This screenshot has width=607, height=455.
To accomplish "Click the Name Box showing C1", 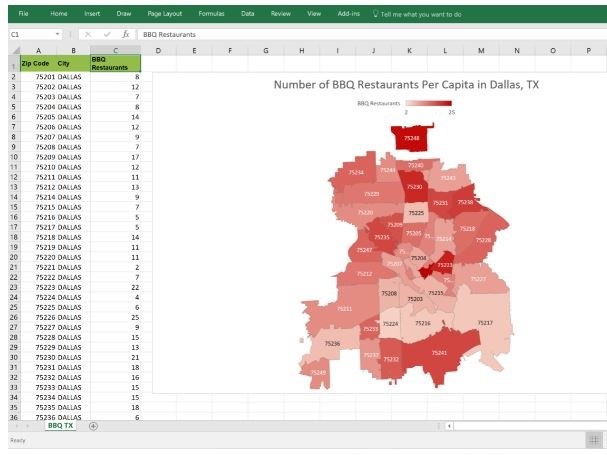I will [30, 34].
